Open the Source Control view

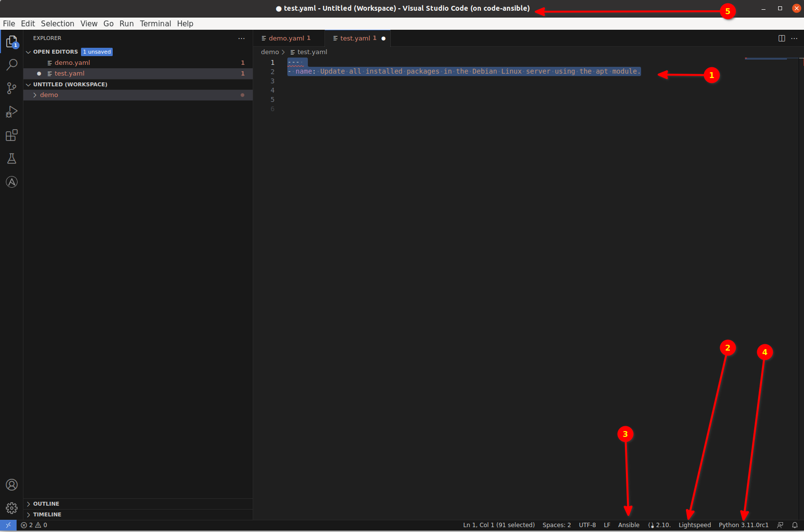(x=12, y=88)
